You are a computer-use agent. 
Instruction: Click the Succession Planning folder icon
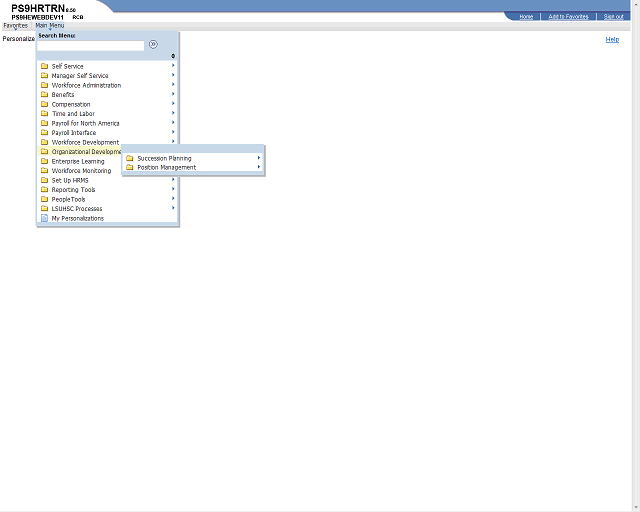130,158
